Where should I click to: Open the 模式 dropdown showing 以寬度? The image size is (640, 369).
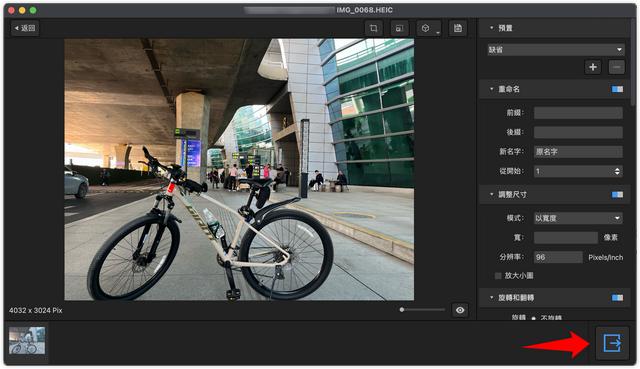[x=578, y=218]
